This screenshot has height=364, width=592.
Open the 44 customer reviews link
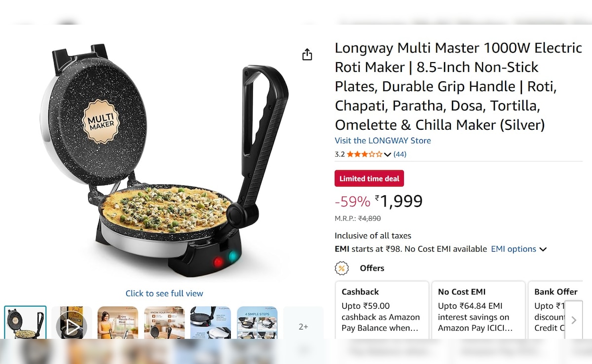point(400,154)
